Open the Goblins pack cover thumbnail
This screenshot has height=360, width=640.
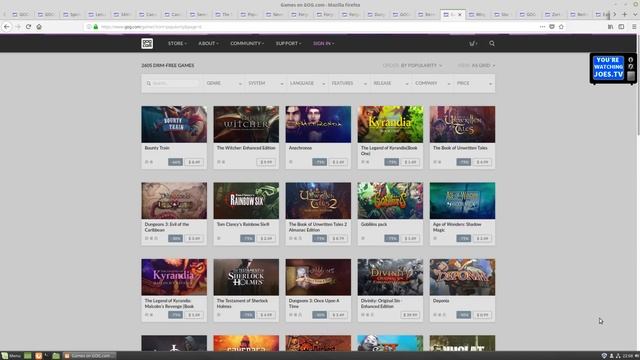pyautogui.click(x=391, y=200)
